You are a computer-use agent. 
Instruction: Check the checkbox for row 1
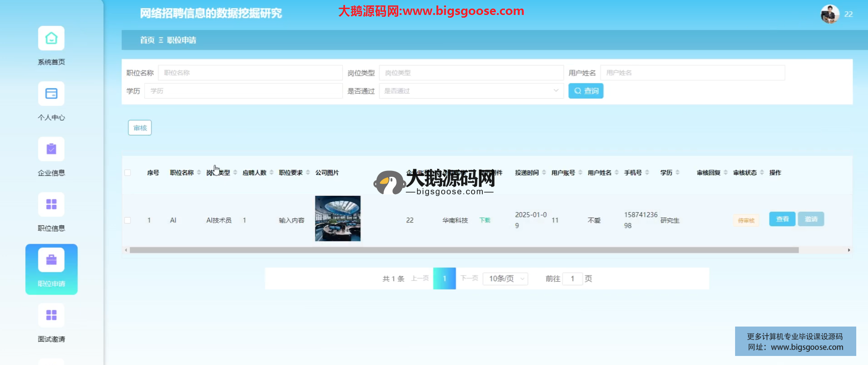click(127, 220)
